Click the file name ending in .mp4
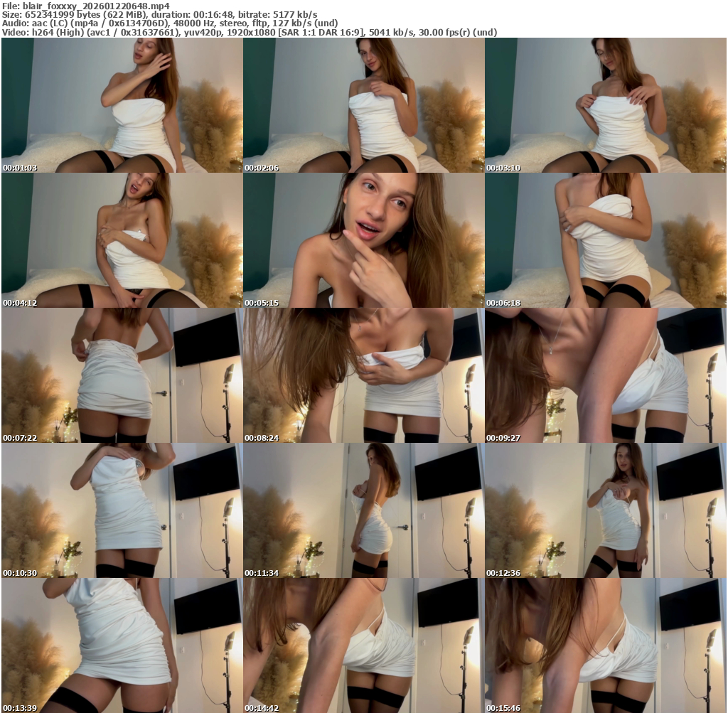The image size is (728, 713). pyautogui.click(x=96, y=6)
